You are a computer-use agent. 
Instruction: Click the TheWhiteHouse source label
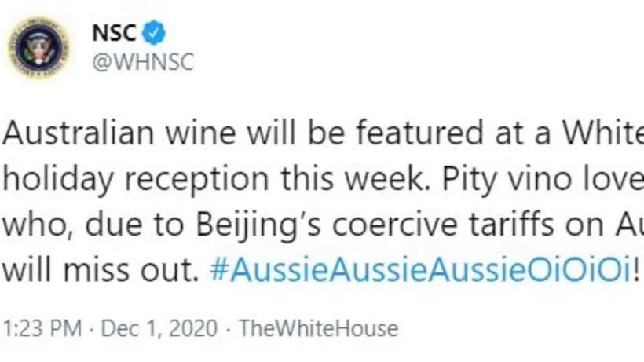[319, 328]
